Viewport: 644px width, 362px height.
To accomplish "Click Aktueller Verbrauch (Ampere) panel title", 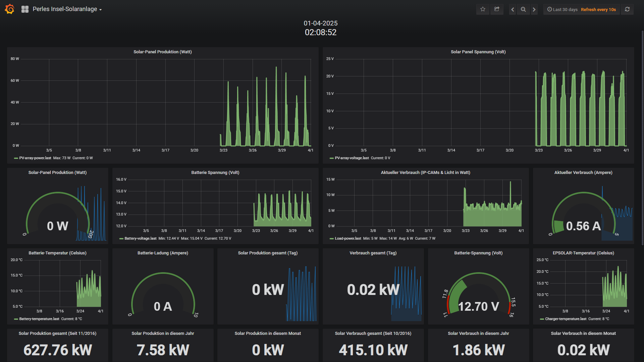I will (x=583, y=173).
